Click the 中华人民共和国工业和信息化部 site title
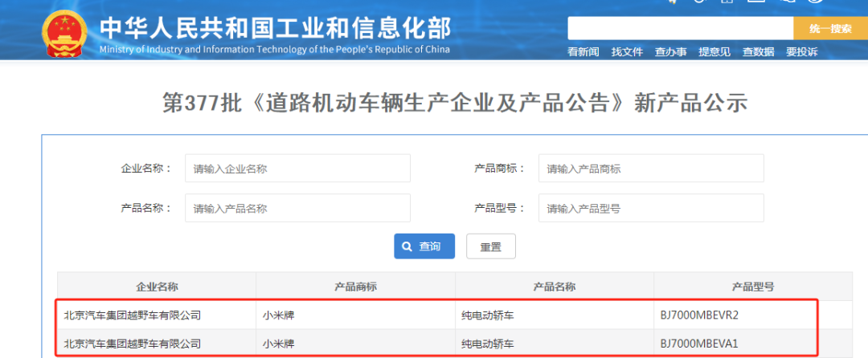 coord(275,27)
